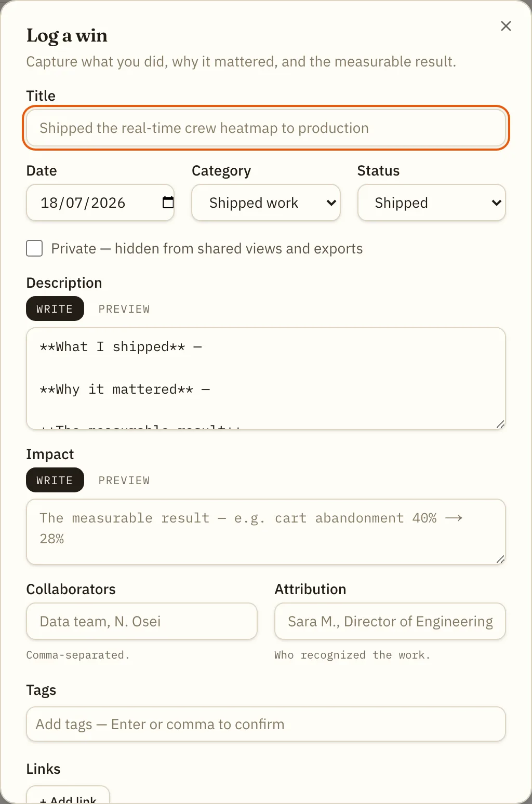This screenshot has width=532, height=804.
Task: Select the Impact WRITE tab
Action: (55, 480)
